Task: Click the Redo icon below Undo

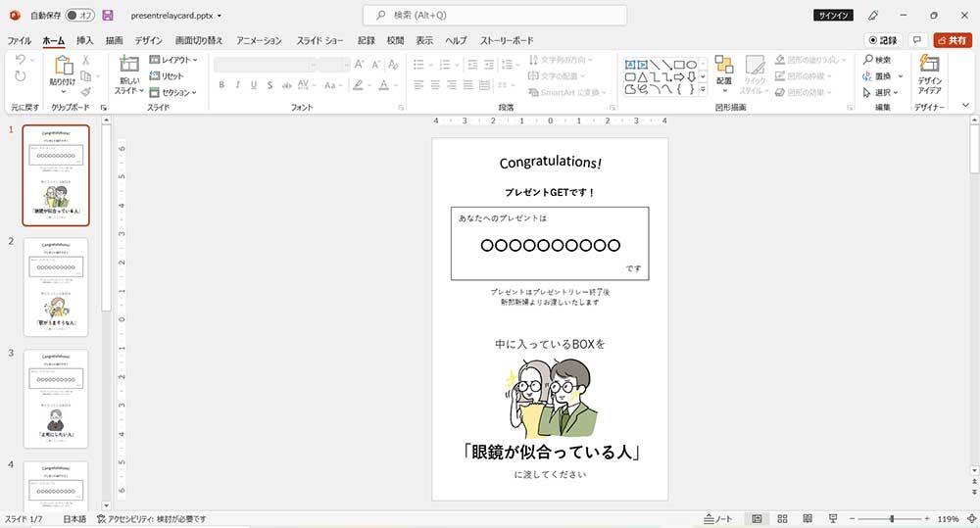Action: coord(21,76)
